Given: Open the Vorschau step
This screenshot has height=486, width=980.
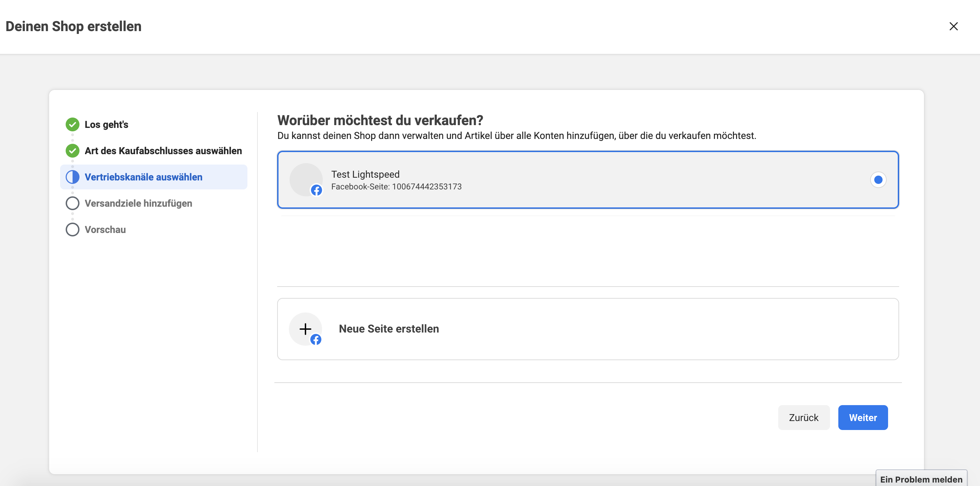Looking at the screenshot, I should click(105, 230).
